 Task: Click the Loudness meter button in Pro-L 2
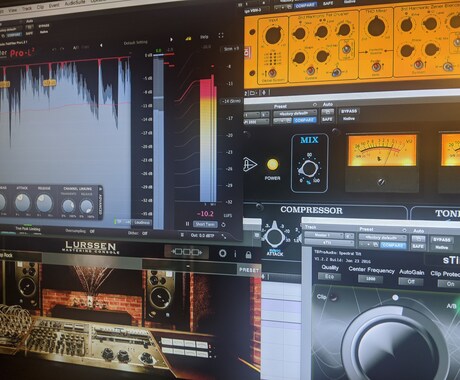pos(142,222)
